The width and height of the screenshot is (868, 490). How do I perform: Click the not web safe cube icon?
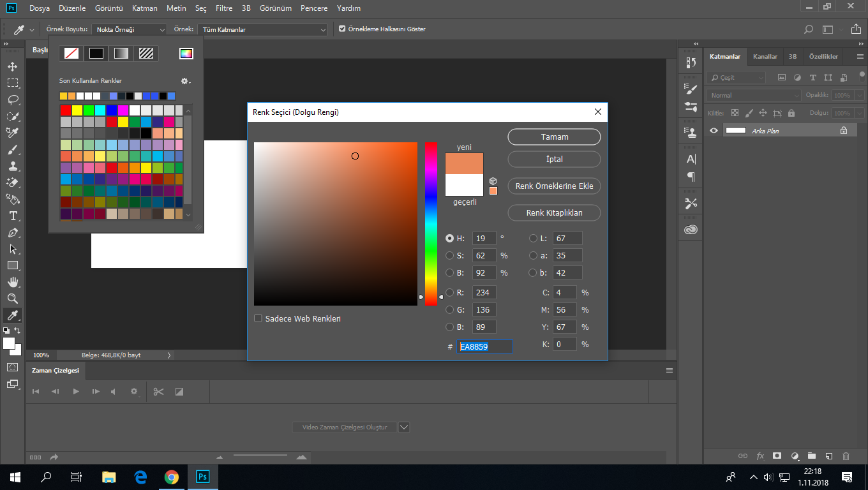(x=493, y=181)
